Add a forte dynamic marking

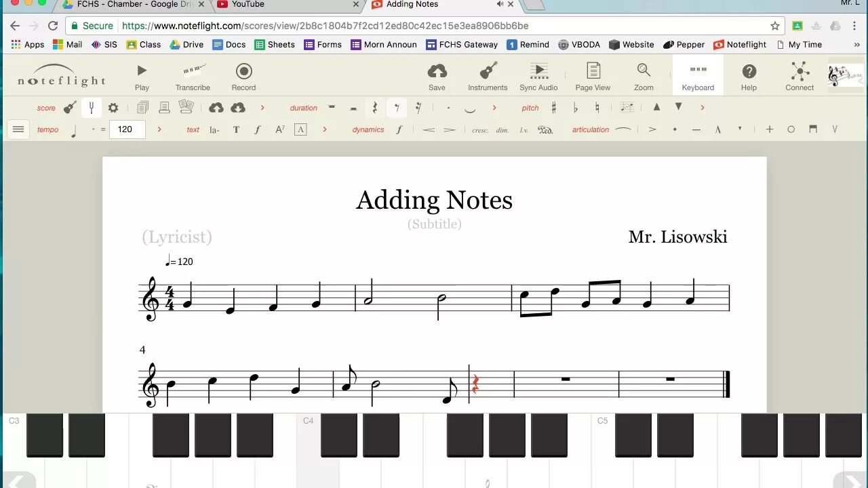[x=399, y=129]
